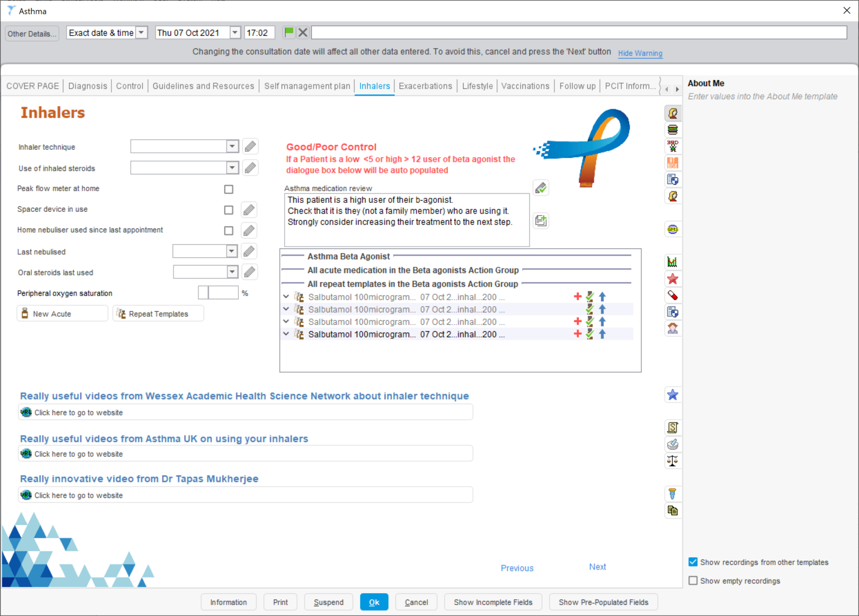Screen dimensions: 859x616
Task: Enable the Peak flow meter at home checkbox
Action: click(x=228, y=189)
